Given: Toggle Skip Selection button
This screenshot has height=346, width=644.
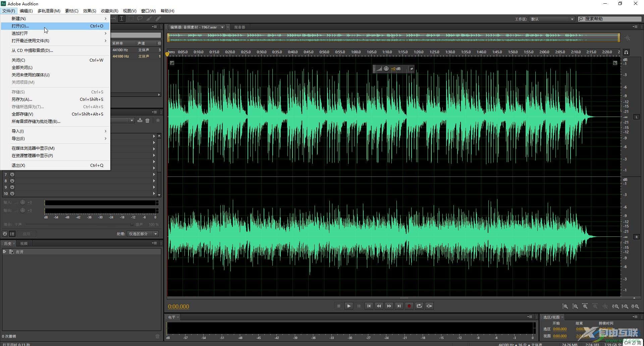Looking at the screenshot, I should [429, 306].
